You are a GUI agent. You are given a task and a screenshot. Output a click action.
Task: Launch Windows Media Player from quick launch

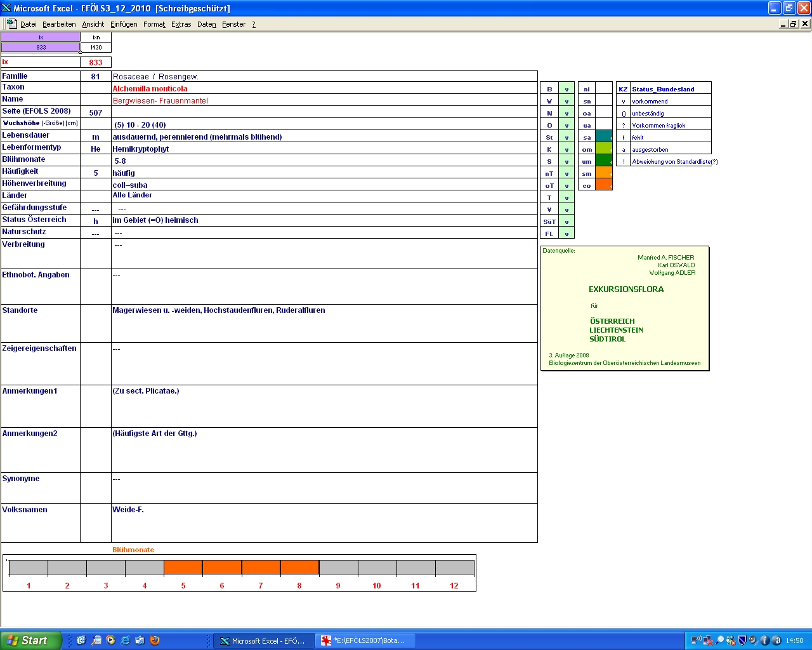pyautogui.click(x=110, y=640)
